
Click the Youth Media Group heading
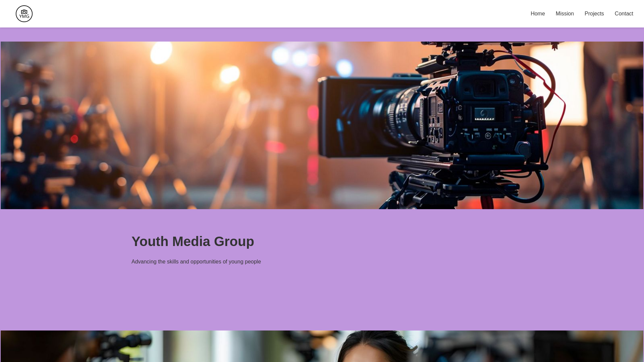[x=193, y=241]
